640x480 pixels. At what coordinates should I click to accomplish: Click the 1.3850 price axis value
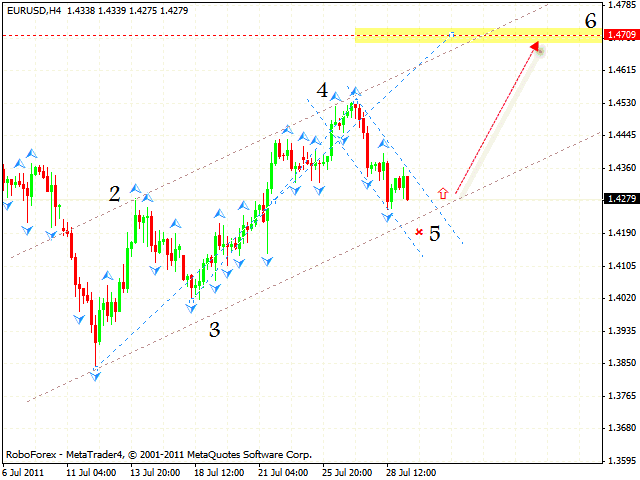[622, 363]
